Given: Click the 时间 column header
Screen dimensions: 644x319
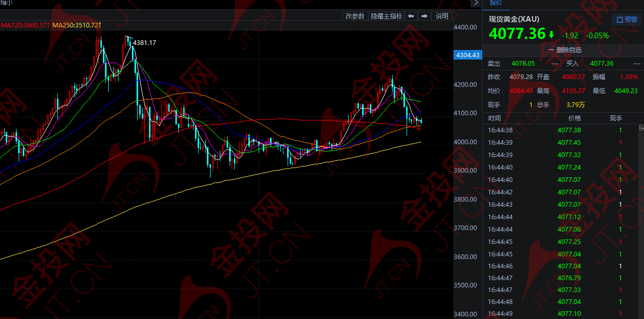Looking at the screenshot, I should click(x=495, y=118).
